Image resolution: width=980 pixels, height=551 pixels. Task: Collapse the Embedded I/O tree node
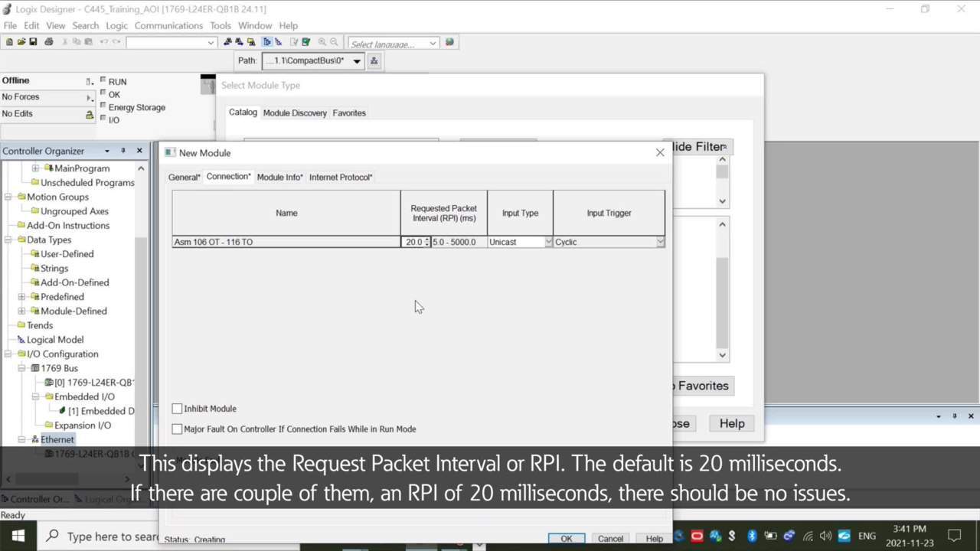click(x=36, y=396)
